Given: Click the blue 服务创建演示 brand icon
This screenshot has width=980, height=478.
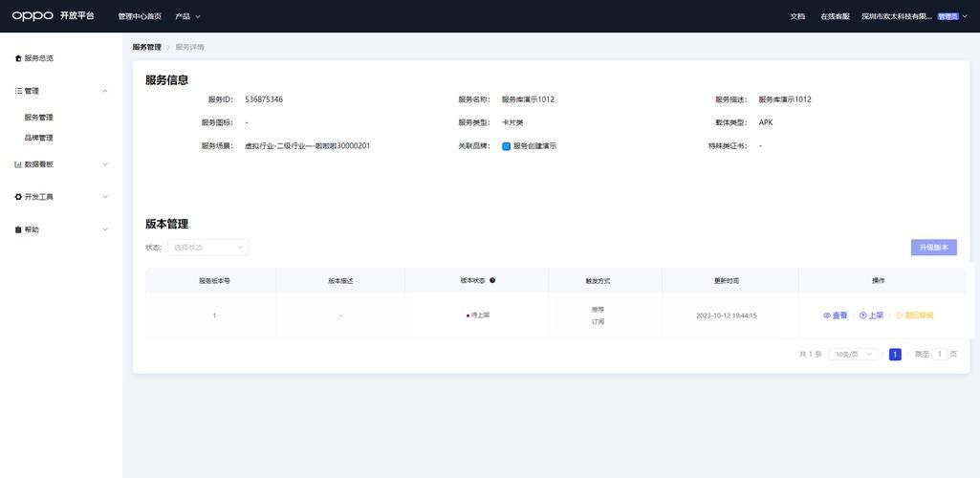Looking at the screenshot, I should click(x=507, y=146).
